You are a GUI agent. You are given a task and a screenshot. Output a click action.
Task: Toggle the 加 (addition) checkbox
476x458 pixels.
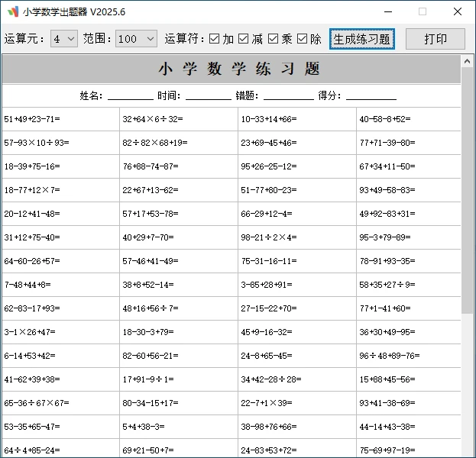(x=215, y=39)
